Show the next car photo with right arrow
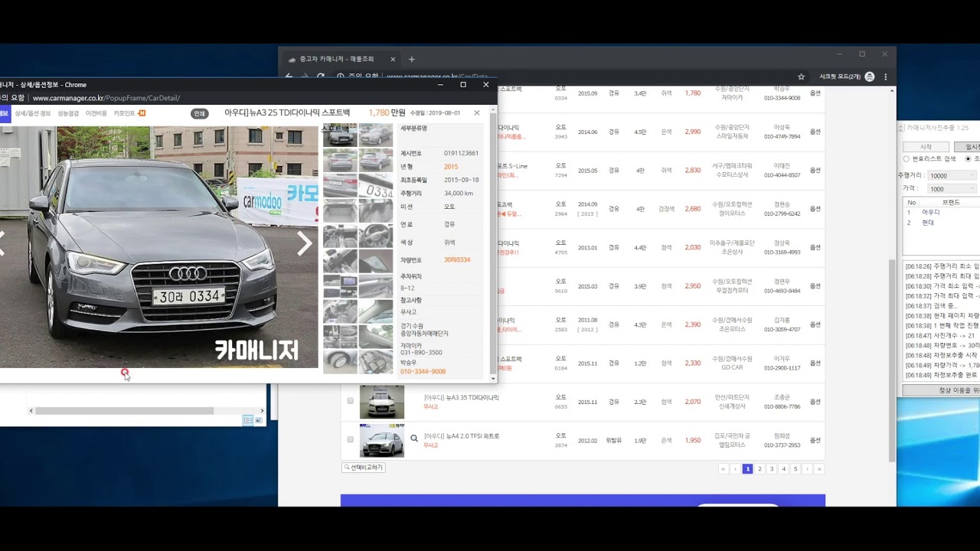Image resolution: width=980 pixels, height=551 pixels. (304, 244)
